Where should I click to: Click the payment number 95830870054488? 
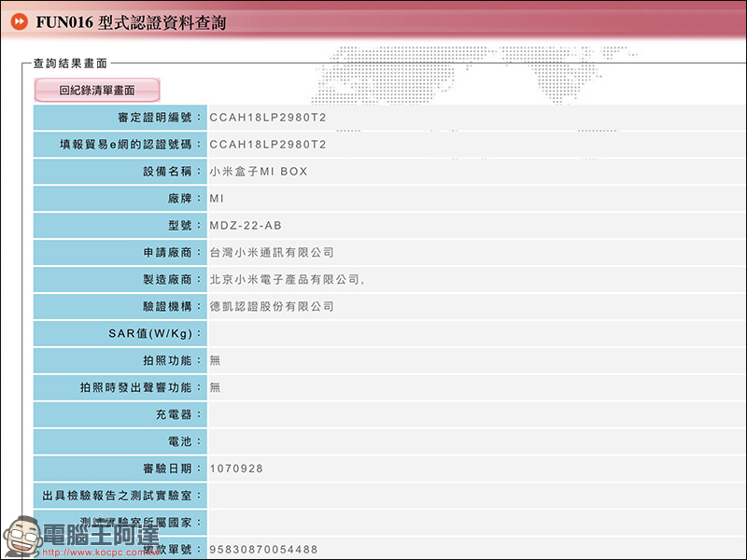click(x=263, y=550)
